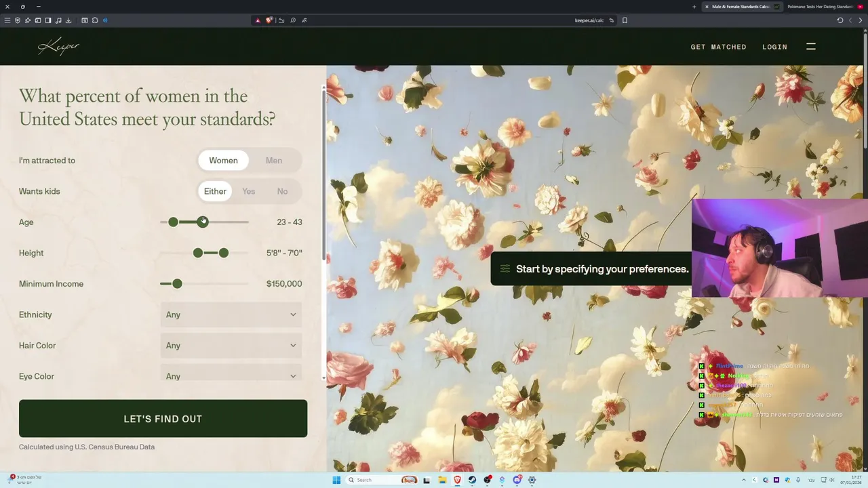Click the zoom magnifier icon near address bar

(293, 20)
